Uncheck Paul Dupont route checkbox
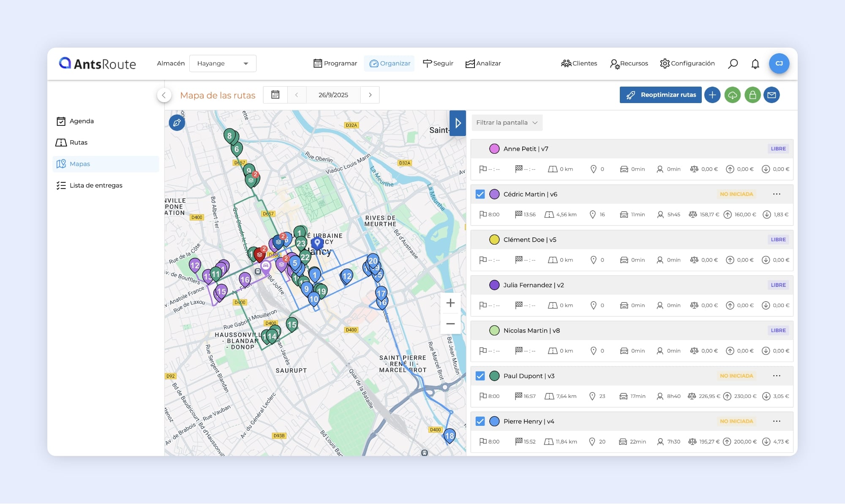Viewport: 845px width, 504px height. [x=480, y=376]
